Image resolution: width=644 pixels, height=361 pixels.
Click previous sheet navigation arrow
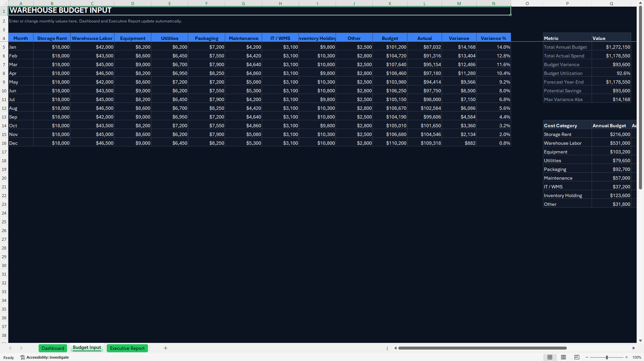[10, 348]
